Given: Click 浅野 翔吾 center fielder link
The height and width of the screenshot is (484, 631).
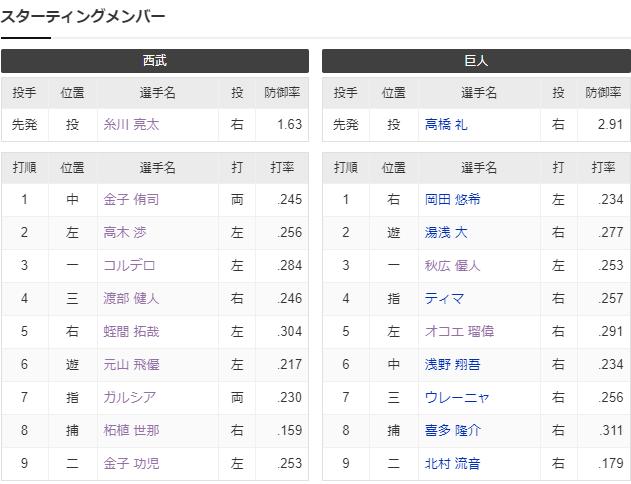Looking at the screenshot, I should click(452, 364).
